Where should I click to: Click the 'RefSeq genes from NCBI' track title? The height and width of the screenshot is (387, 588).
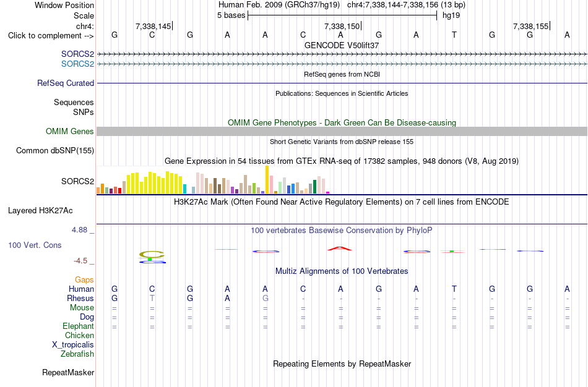coord(342,74)
